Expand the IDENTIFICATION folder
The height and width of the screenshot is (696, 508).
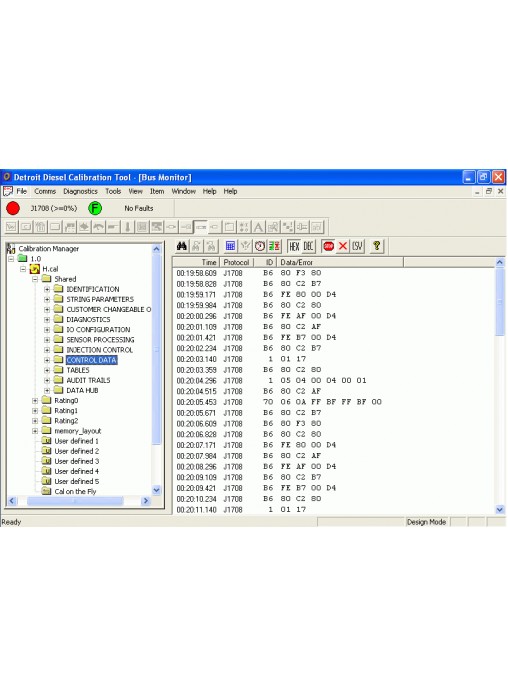[47, 289]
